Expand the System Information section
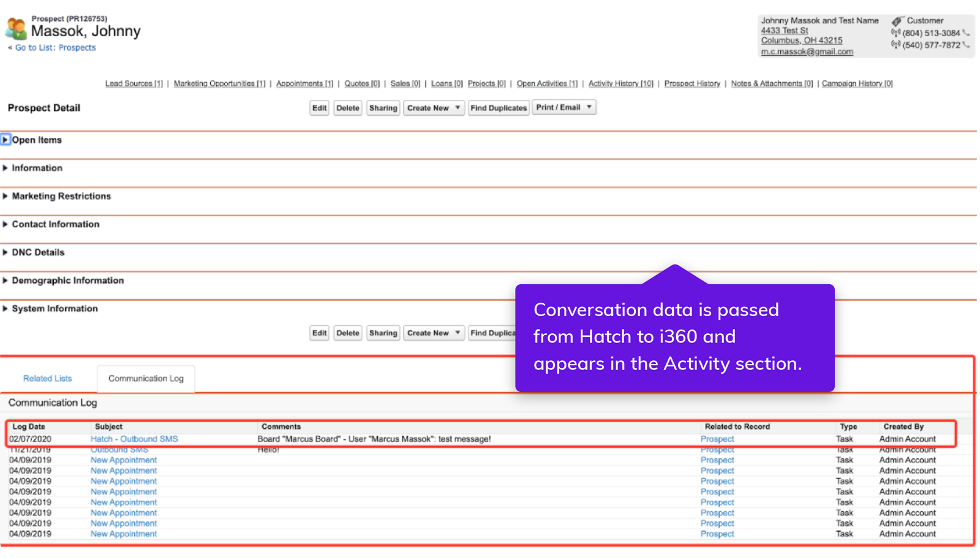The width and height of the screenshot is (980, 558). [6, 309]
